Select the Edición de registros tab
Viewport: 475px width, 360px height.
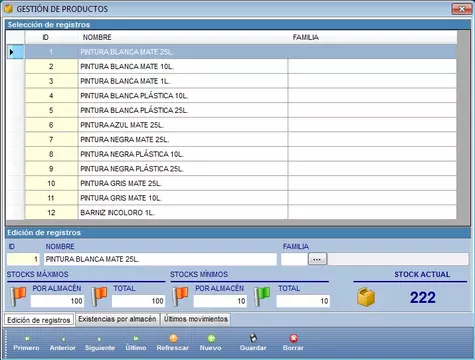(39, 320)
